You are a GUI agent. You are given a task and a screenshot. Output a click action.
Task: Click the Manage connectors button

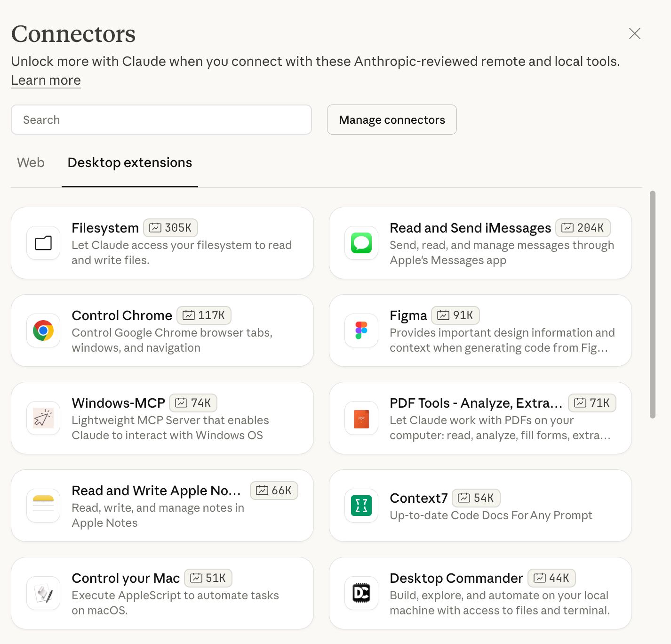391,120
